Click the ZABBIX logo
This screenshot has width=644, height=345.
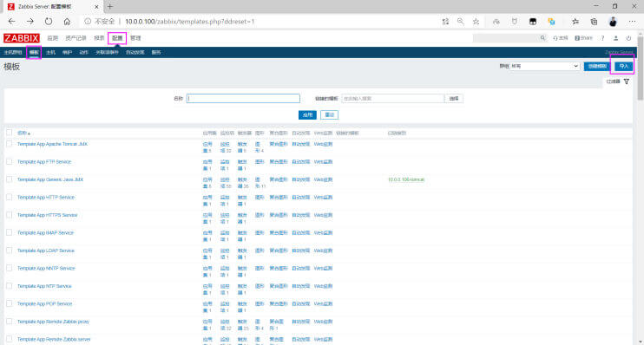pyautogui.click(x=22, y=38)
